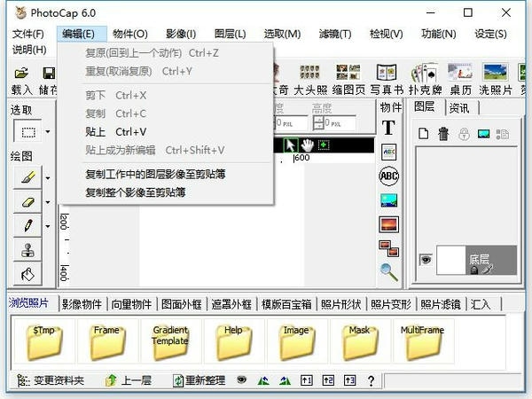
Task: Click the magnifier object icon
Action: [x=389, y=272]
